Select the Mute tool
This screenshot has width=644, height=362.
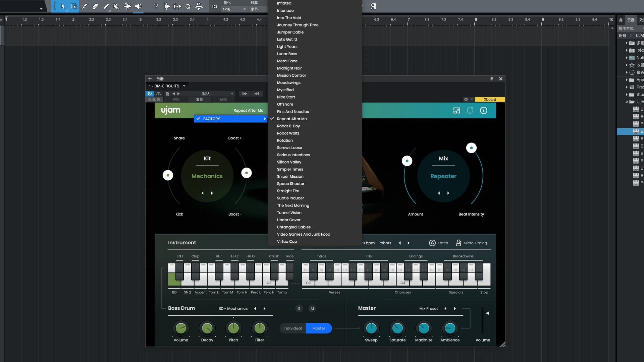click(116, 6)
